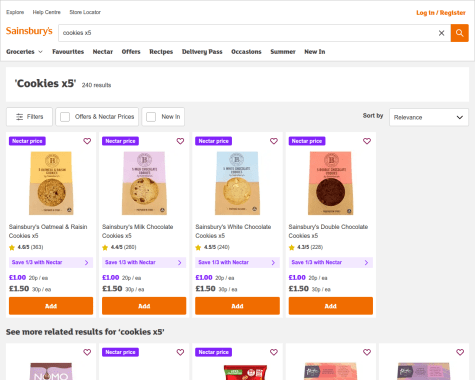Image resolution: width=475 pixels, height=380 pixels.
Task: Favourite the Oatmeal & Raisin Cookies heart
Action: (x=87, y=141)
